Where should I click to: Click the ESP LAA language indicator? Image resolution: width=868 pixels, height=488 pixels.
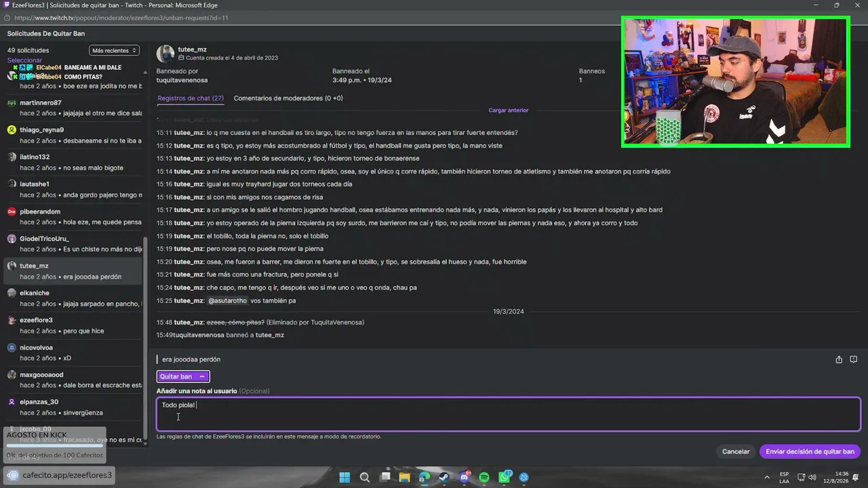tap(785, 477)
